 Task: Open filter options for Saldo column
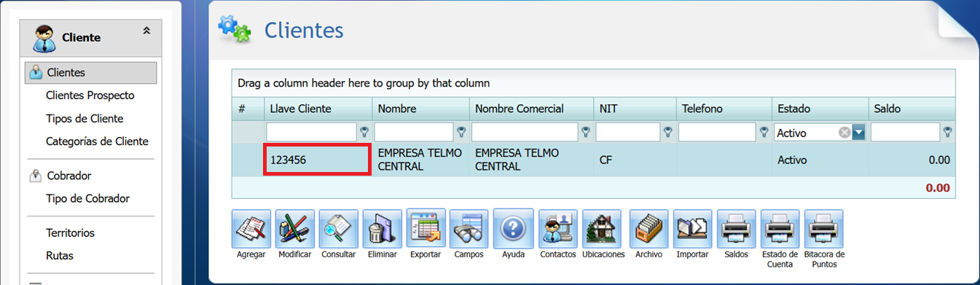[947, 133]
